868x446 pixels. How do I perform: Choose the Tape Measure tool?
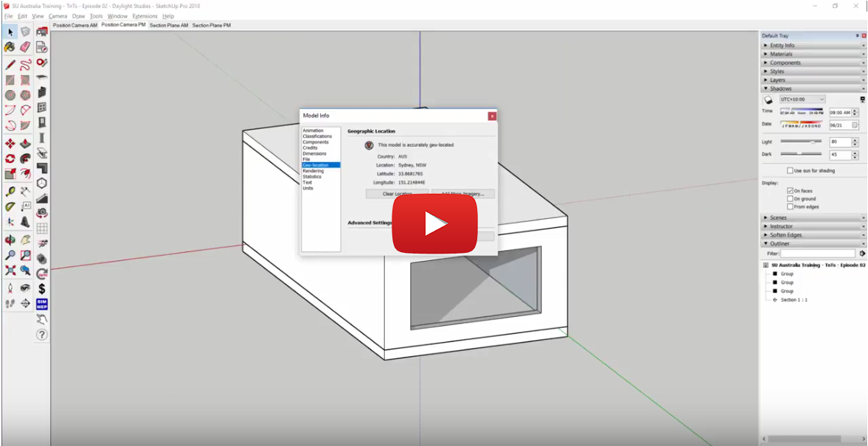[10, 192]
